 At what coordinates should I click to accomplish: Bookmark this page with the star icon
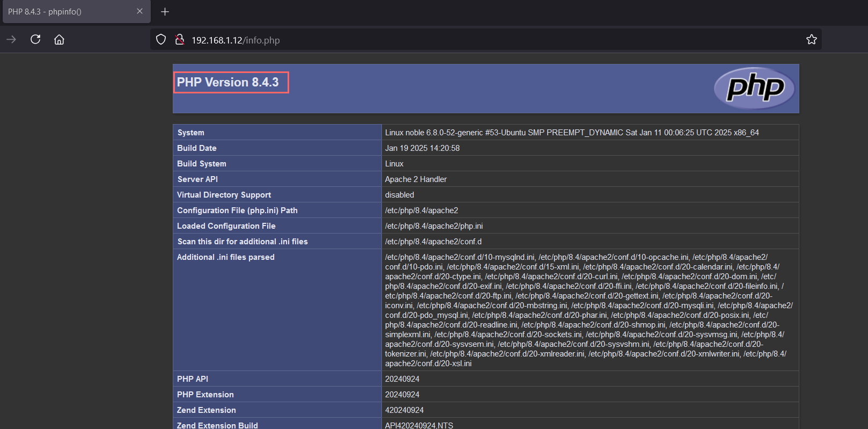(x=811, y=39)
